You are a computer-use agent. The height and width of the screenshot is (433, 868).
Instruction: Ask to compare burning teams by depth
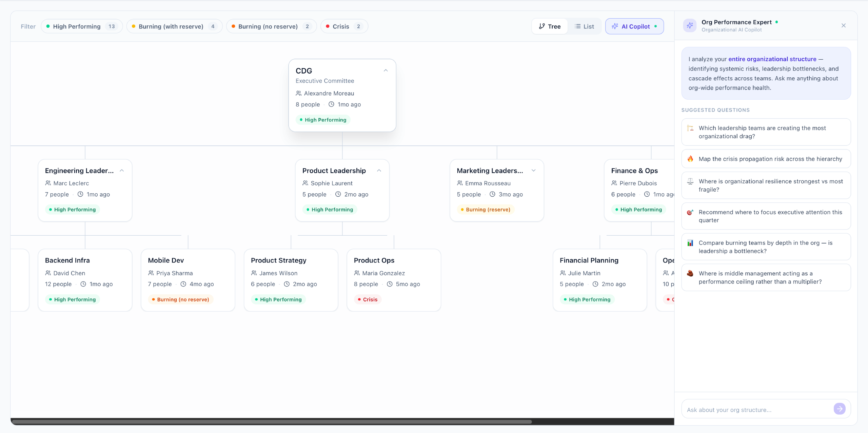click(x=766, y=247)
